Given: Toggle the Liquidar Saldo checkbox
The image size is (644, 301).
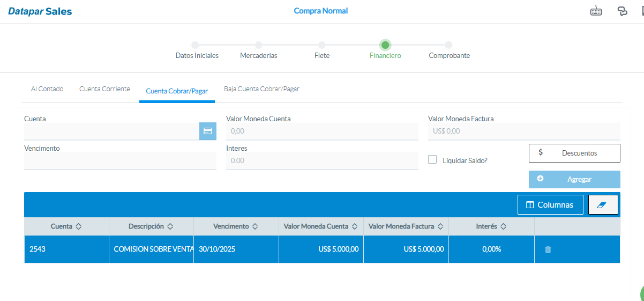Looking at the screenshot, I should pos(432,159).
